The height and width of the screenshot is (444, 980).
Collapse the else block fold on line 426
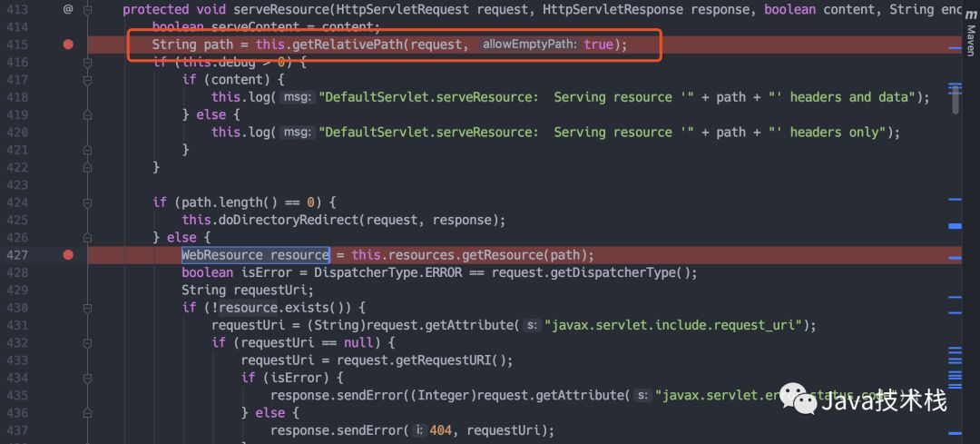point(88,237)
